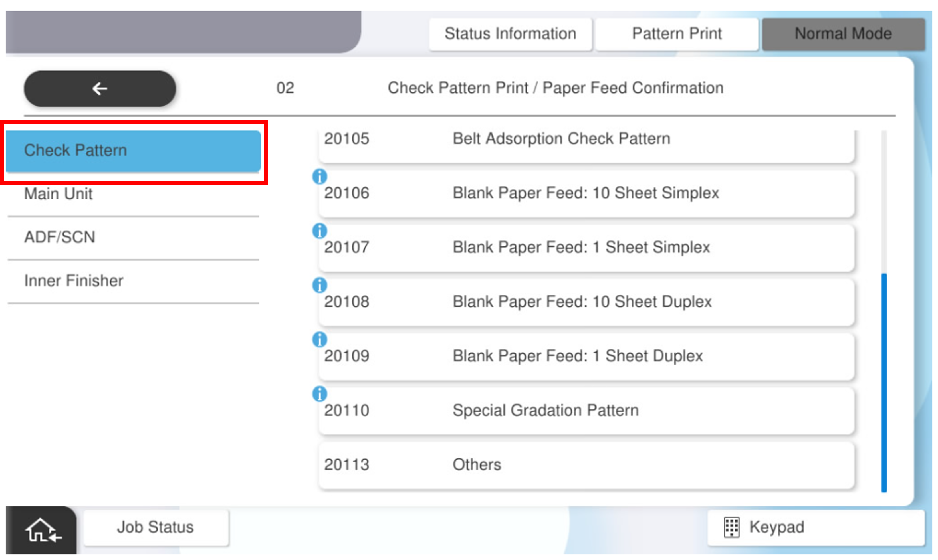Open Status Information
The image size is (938, 560).
point(510,34)
